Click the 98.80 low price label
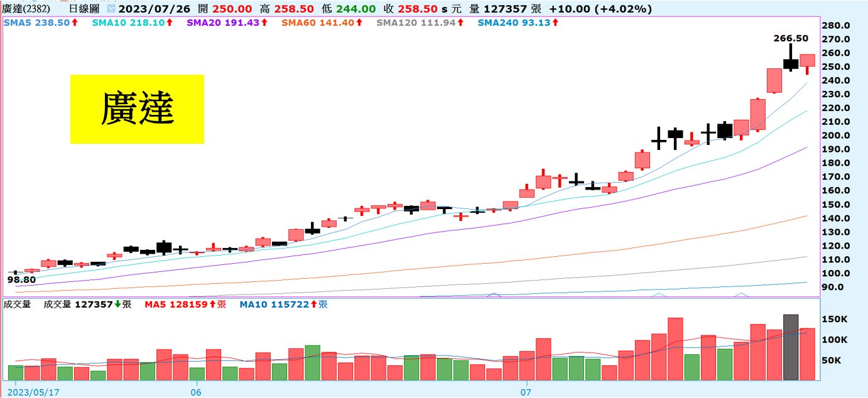Screen dimensions: 868x398 tap(20, 279)
